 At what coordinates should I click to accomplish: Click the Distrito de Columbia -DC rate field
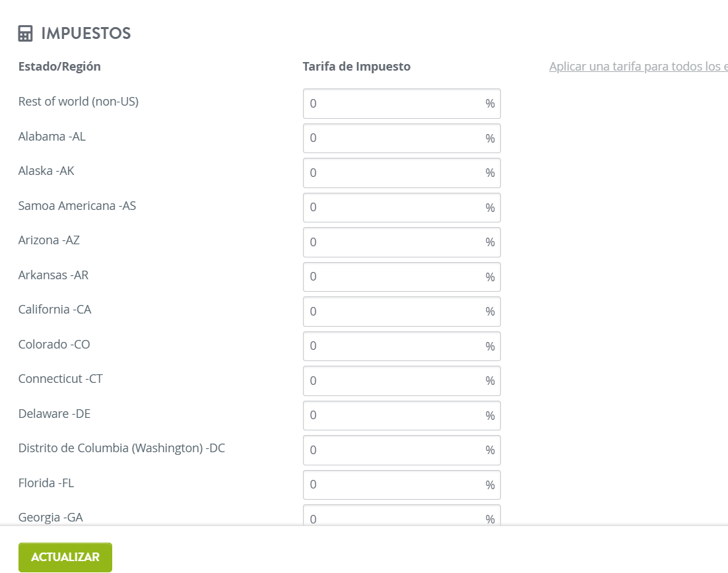[401, 450]
